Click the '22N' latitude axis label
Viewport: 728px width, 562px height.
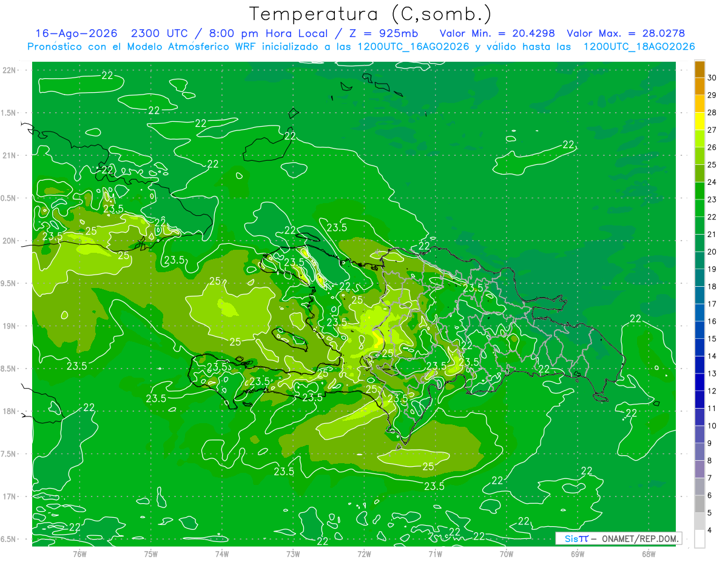[x=10, y=70]
